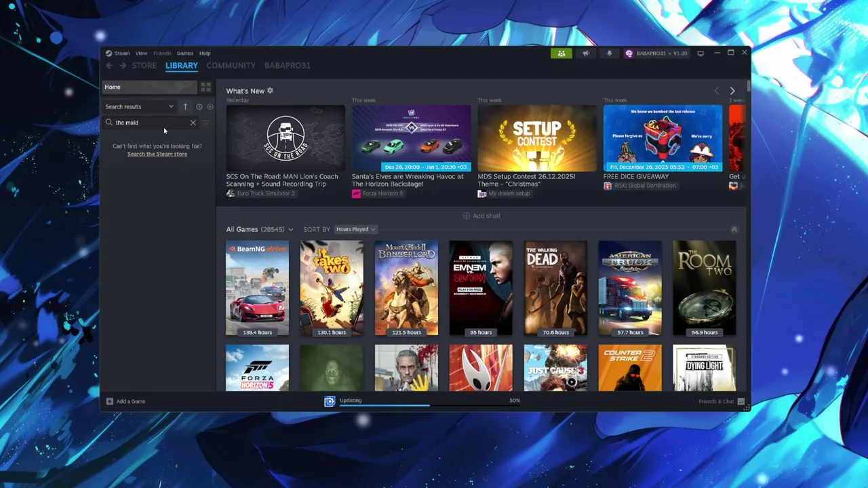The image size is (868, 488).
Task: Open Santa's Elves Horizon Backstage news
Action: pyautogui.click(x=411, y=138)
